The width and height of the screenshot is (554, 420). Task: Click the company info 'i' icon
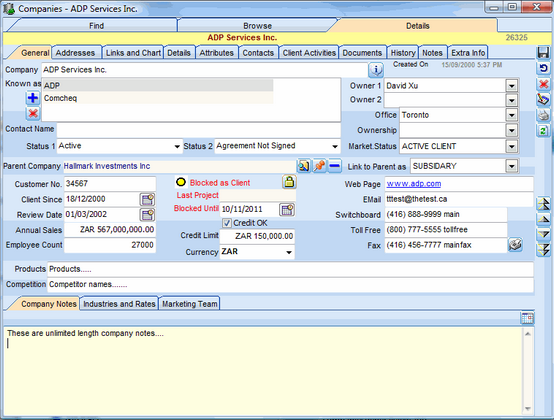pos(376,70)
